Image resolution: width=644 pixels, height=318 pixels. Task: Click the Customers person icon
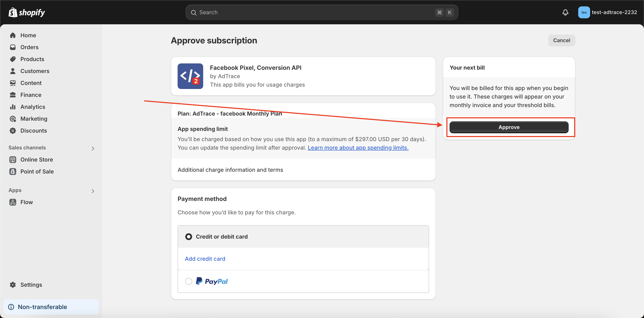coord(13,71)
